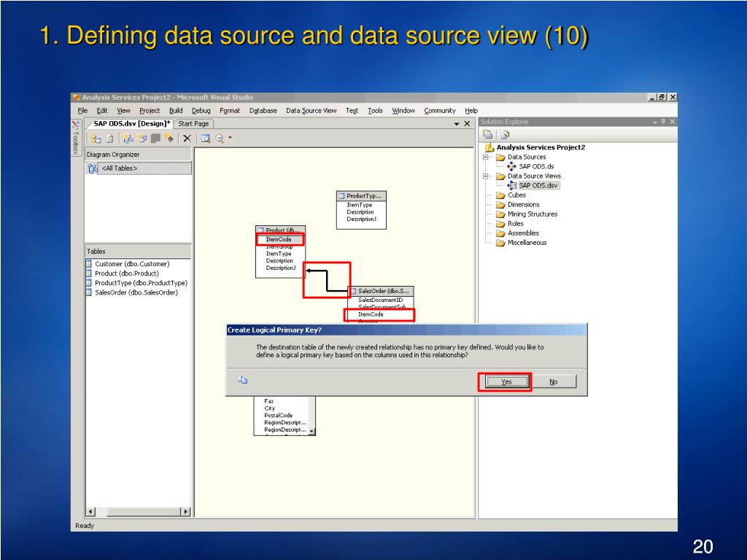
Task: Open the Toolbox side tab
Action: 75,136
